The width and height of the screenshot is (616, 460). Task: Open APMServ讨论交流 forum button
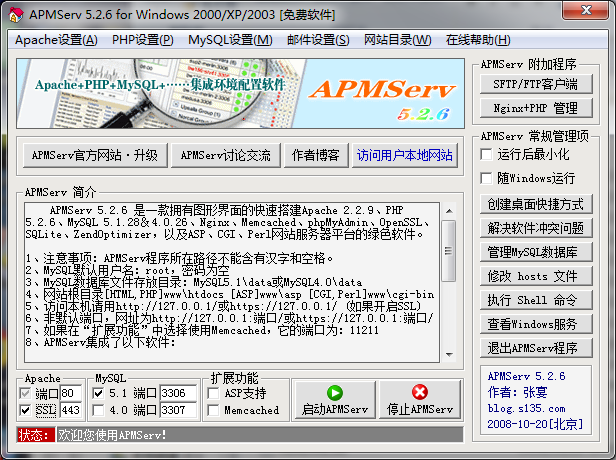(x=226, y=155)
